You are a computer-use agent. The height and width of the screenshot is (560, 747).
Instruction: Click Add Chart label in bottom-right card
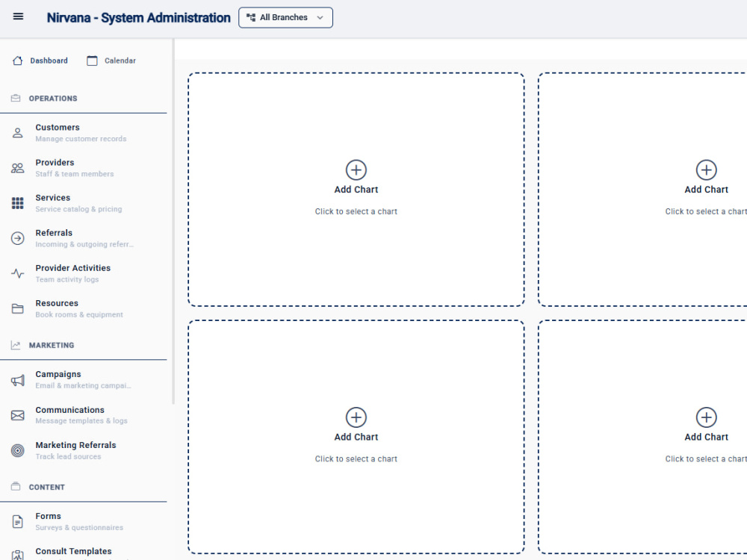(x=706, y=437)
